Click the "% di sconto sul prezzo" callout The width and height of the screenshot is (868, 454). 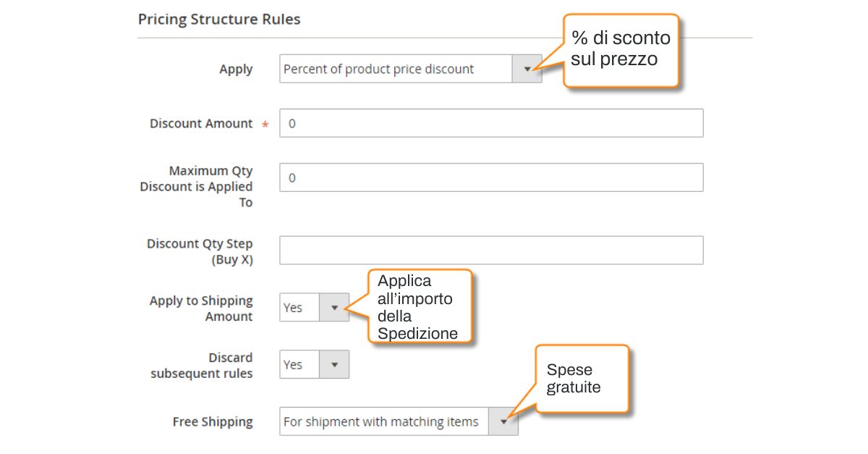click(621, 49)
